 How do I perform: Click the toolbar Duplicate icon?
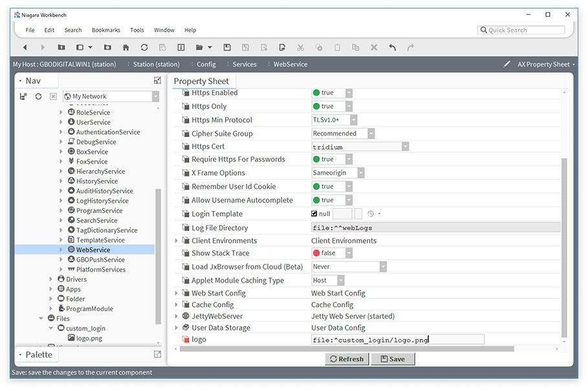pyautogui.click(x=356, y=47)
